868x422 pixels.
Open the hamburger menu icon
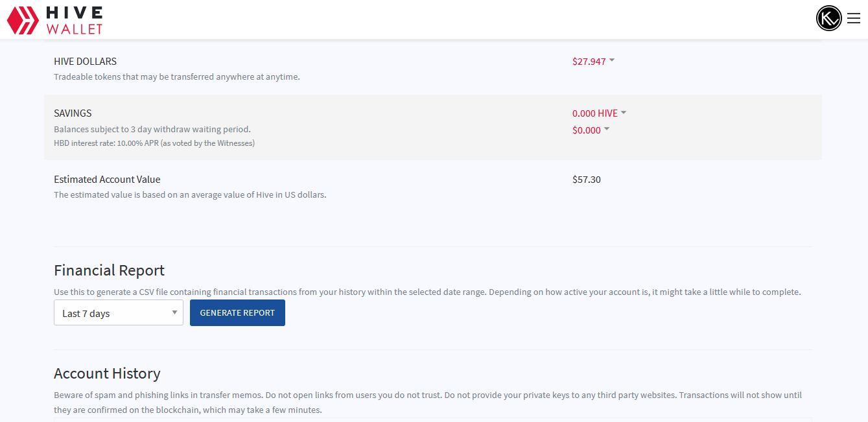click(x=854, y=18)
